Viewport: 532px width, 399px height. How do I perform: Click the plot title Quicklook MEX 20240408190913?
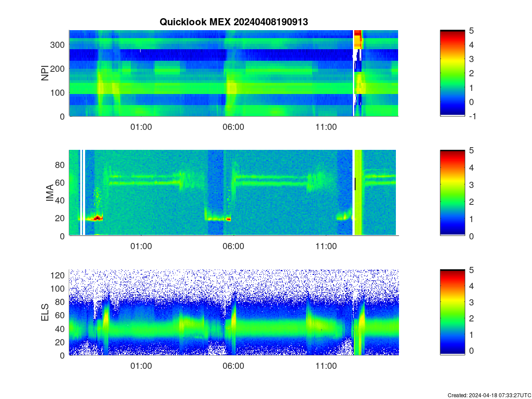pos(234,22)
